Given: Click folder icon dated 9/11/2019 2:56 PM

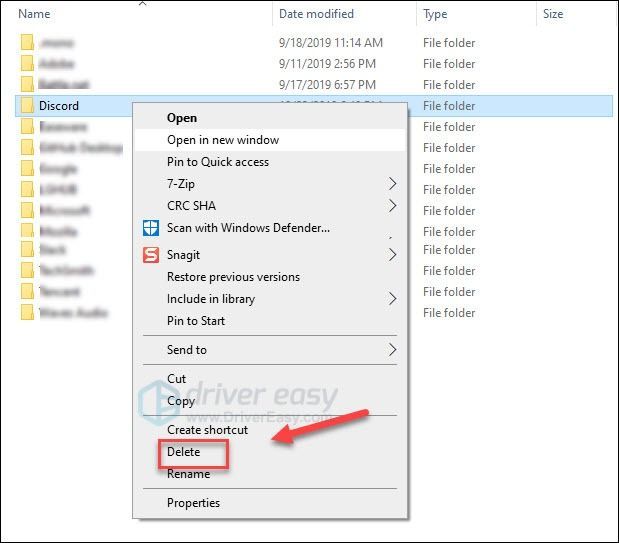Looking at the screenshot, I should 27,63.
